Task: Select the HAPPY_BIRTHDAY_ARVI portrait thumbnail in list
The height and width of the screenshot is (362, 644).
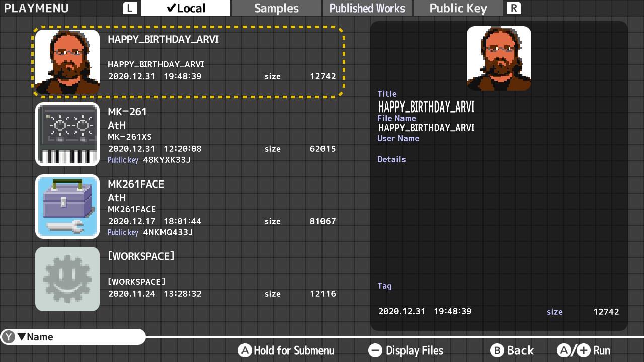Action: click(67, 62)
